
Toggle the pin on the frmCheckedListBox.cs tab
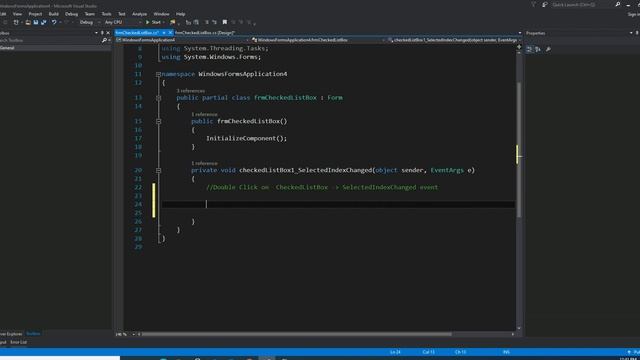point(164,33)
